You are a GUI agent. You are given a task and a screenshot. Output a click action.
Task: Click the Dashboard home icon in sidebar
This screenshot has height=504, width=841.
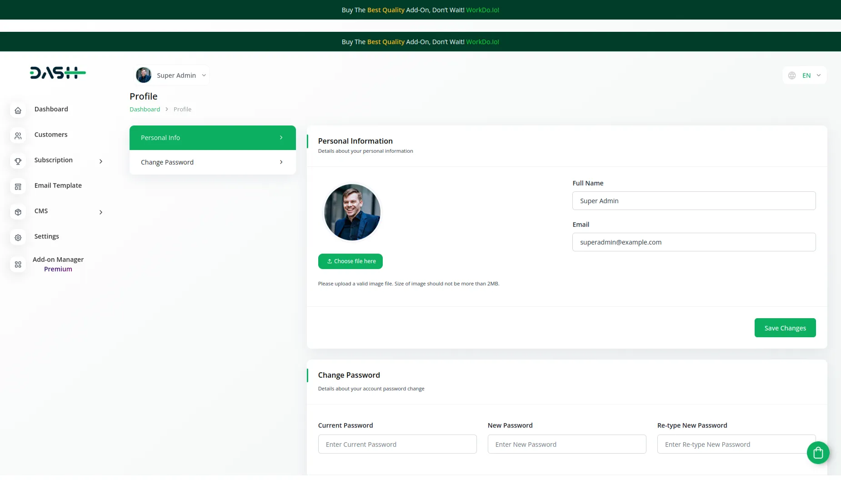tap(18, 110)
